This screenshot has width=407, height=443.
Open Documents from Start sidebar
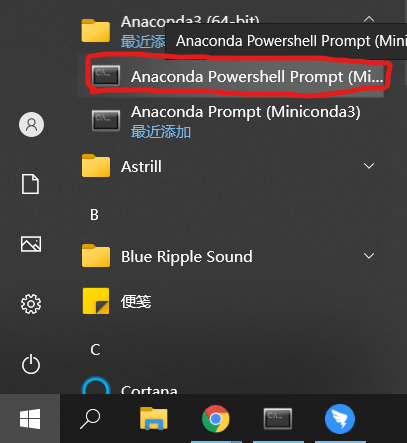point(31,184)
